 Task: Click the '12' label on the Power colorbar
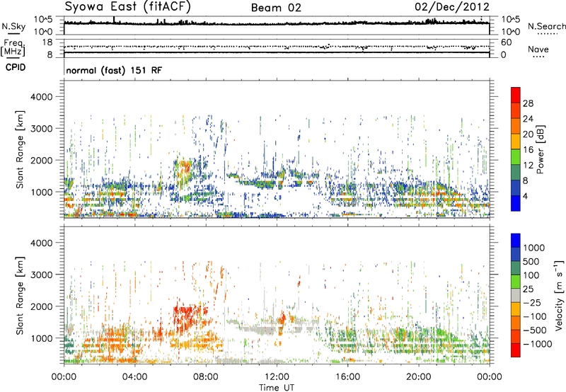point(528,166)
